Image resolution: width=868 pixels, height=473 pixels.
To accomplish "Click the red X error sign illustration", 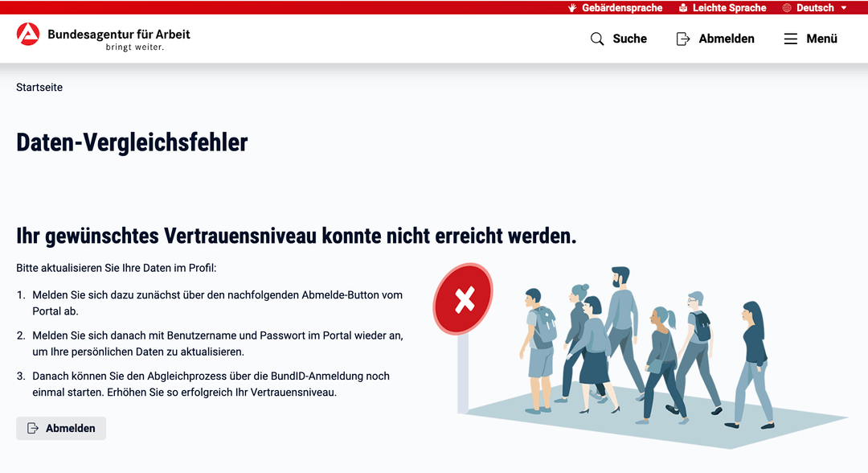I will [464, 300].
